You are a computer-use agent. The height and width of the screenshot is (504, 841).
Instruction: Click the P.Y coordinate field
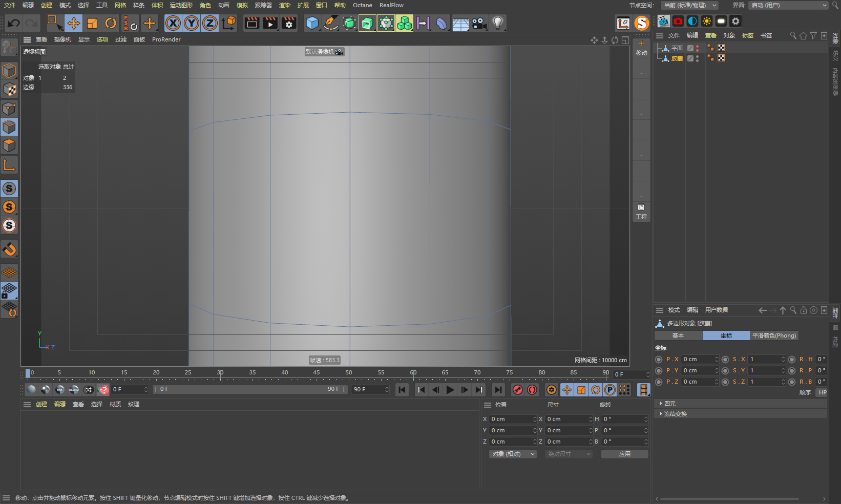tap(700, 371)
